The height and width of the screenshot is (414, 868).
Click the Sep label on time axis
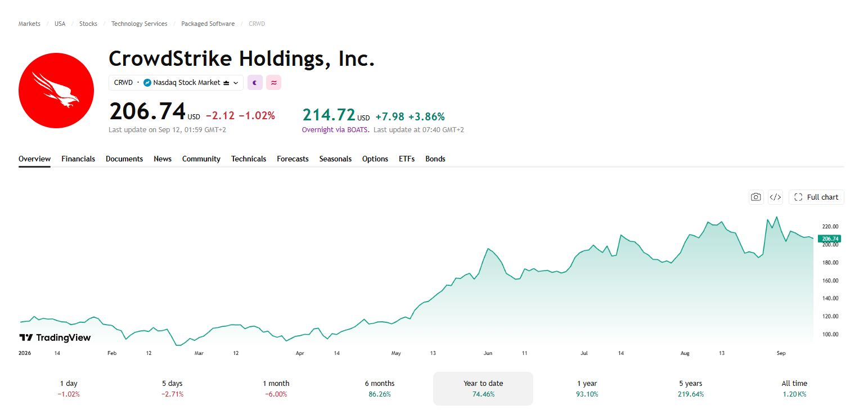(781, 353)
